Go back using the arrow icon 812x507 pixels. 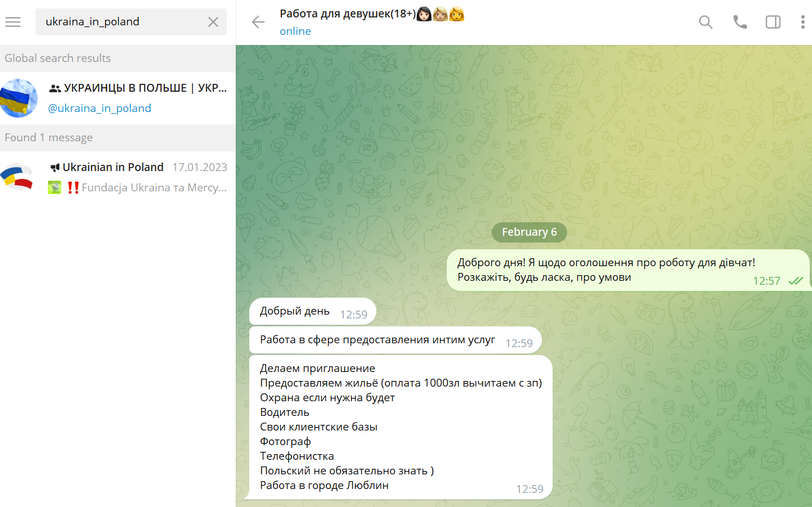point(258,22)
